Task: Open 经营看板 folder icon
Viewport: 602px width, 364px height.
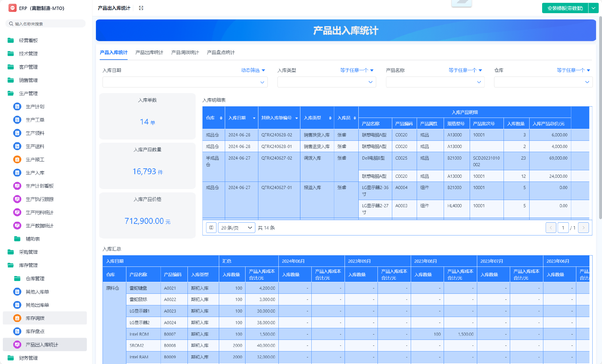Action: (x=11, y=40)
